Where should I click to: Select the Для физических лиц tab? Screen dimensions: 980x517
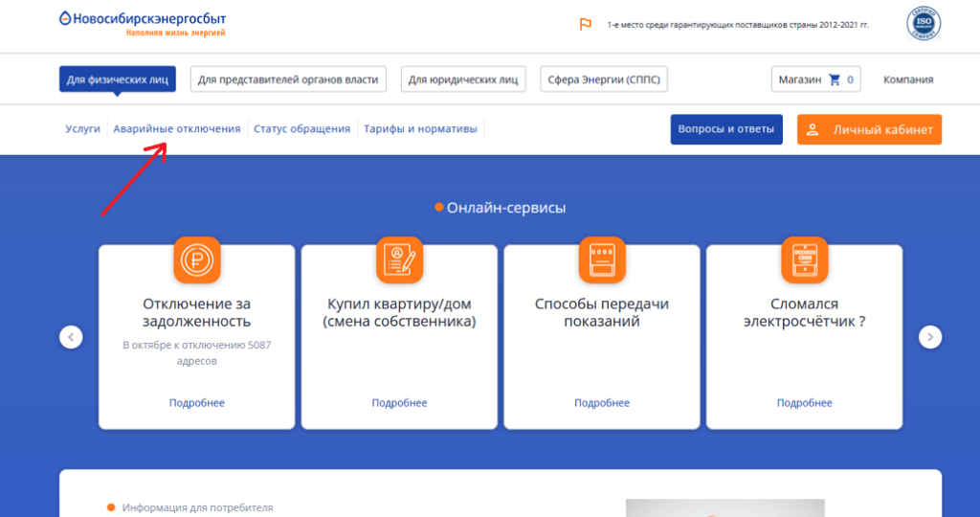[x=117, y=79]
